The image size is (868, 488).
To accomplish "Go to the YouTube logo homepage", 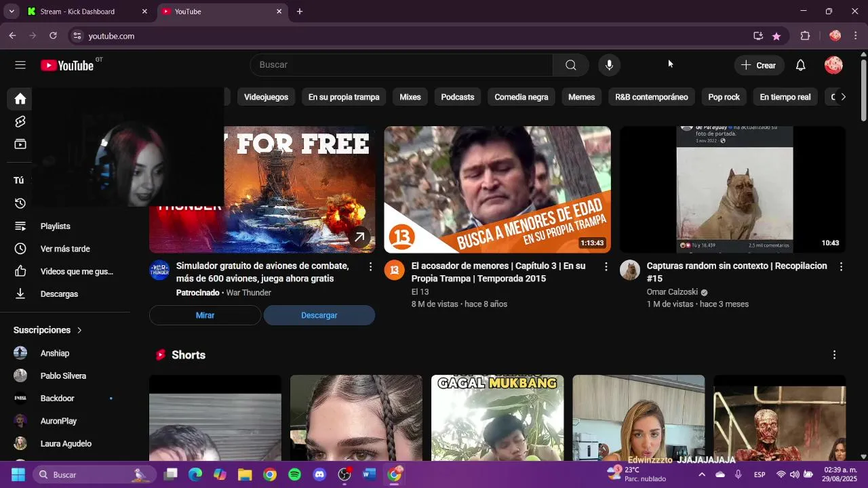I will point(67,65).
